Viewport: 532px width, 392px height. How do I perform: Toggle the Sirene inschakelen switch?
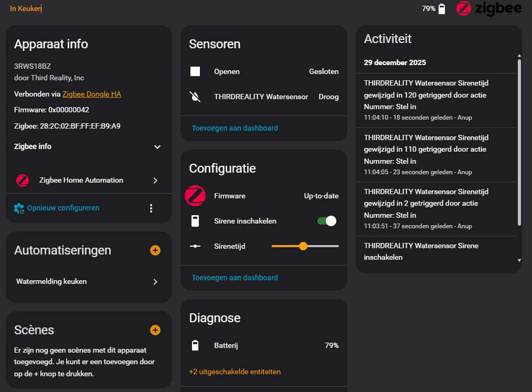click(x=327, y=221)
